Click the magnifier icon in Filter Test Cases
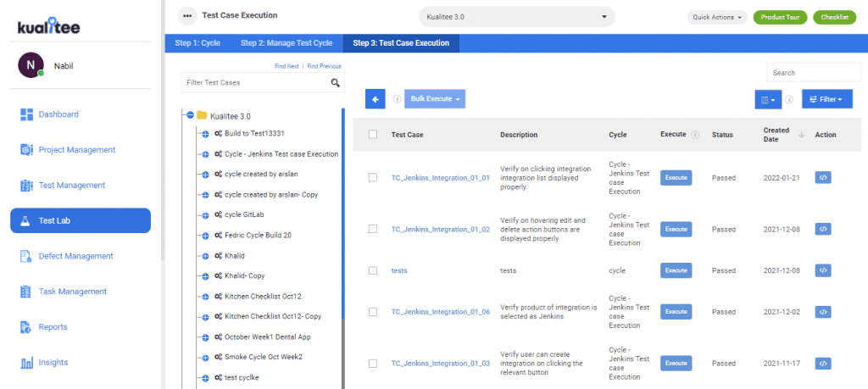Viewport: 868px width, 389px height. point(335,82)
